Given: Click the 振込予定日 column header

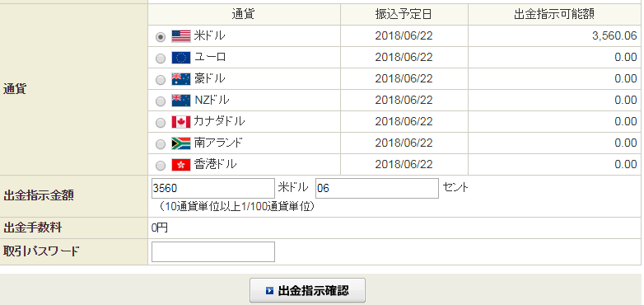Looking at the screenshot, I should point(404,14).
